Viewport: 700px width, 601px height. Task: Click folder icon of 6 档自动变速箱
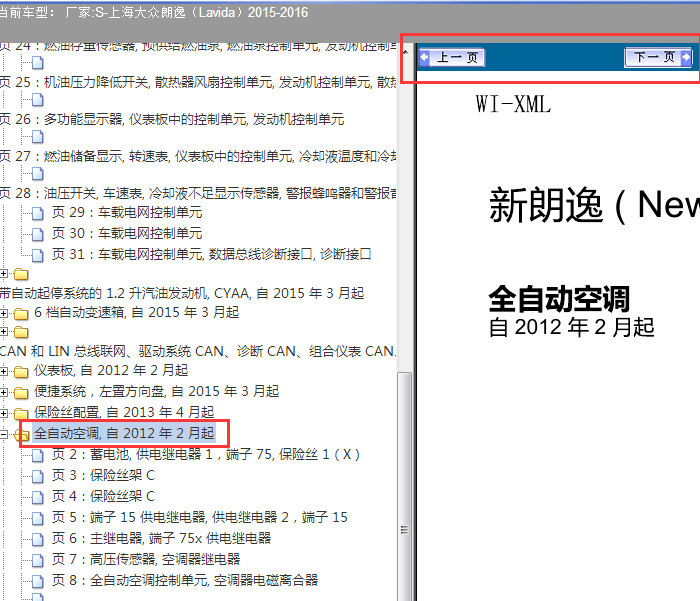(21, 314)
